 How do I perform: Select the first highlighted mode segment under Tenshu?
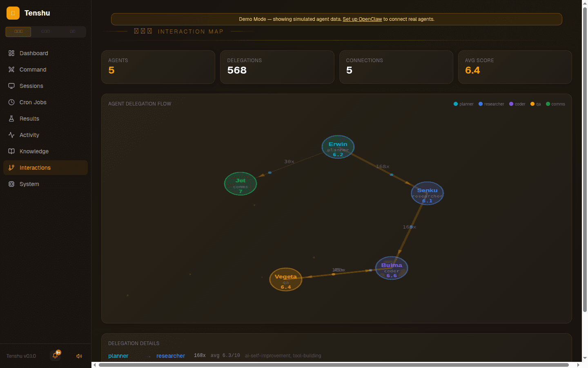[18, 31]
